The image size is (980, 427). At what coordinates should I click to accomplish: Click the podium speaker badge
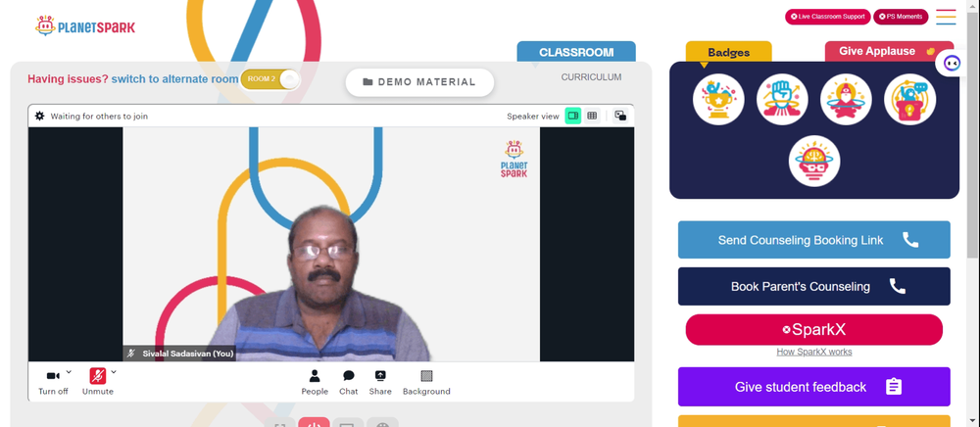pyautogui.click(x=910, y=99)
